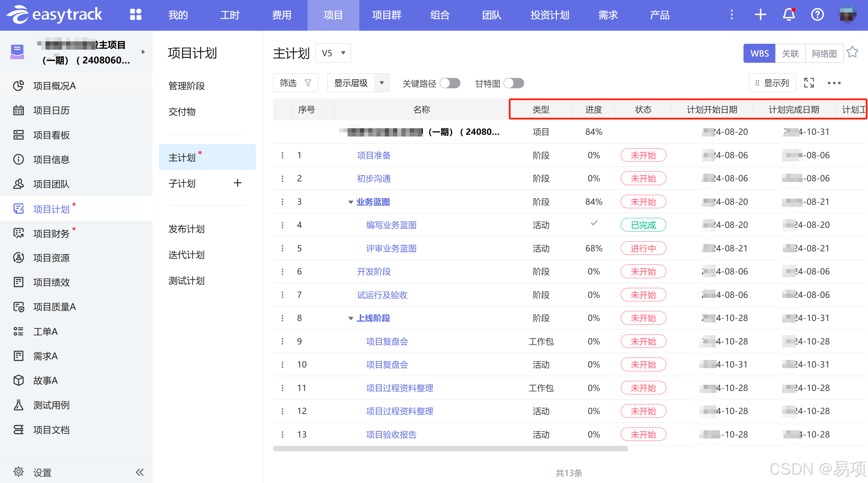Collapse the 上线阶段 group
Image resolution: width=868 pixels, height=483 pixels.
tap(351, 318)
